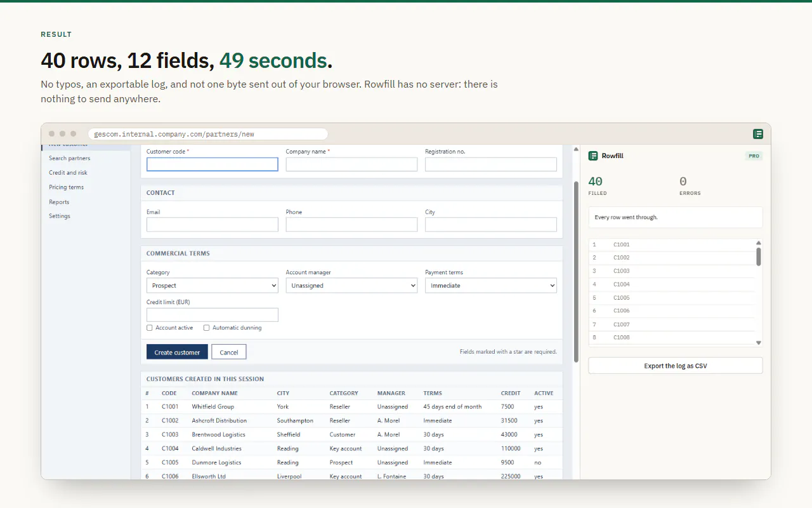Viewport: 812px width, 508px height.
Task: Enable the Account active checkbox
Action: coord(150,328)
